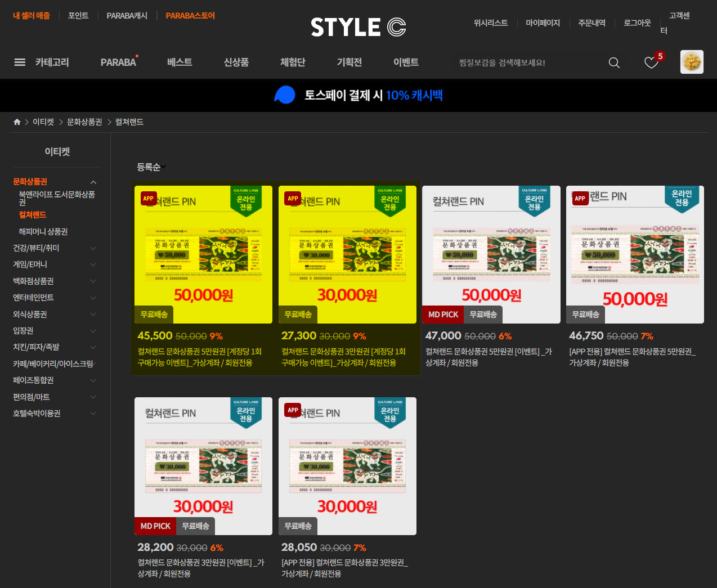Image resolution: width=717 pixels, height=588 pixels.
Task: Open the 기획전 menu tab
Action: pos(349,62)
